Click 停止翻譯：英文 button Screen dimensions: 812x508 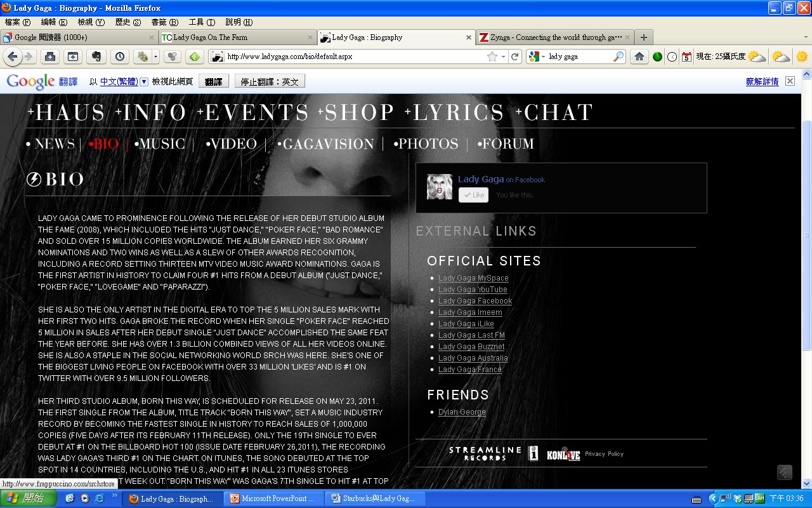click(270, 81)
